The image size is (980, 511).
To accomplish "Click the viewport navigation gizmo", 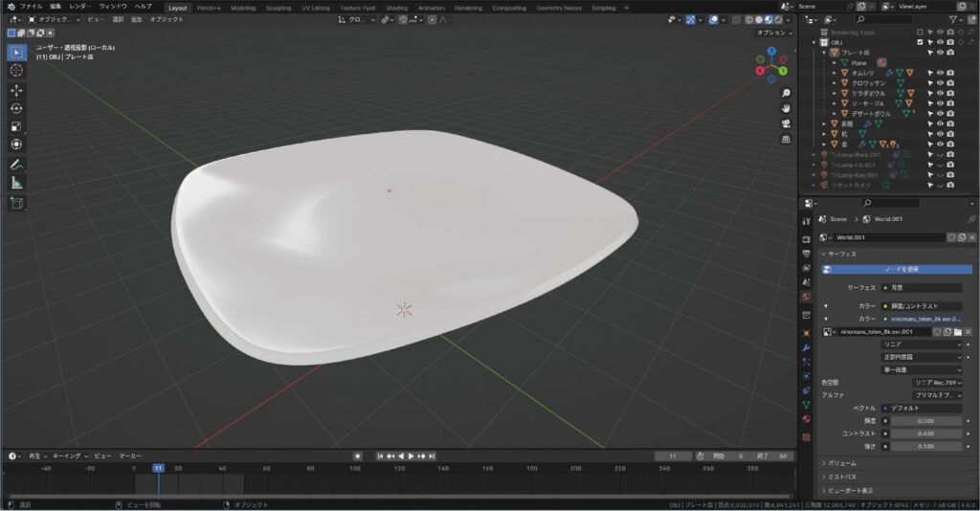I will pyautogui.click(x=772, y=65).
